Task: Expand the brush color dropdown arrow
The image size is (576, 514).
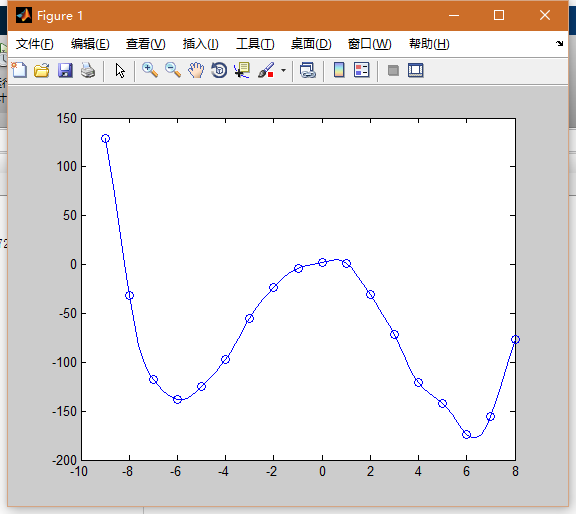Action: pos(283,70)
